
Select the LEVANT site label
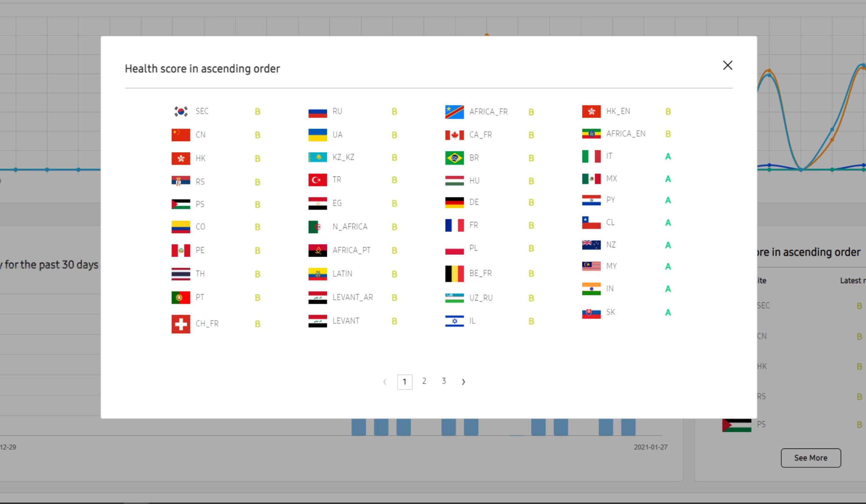point(346,321)
